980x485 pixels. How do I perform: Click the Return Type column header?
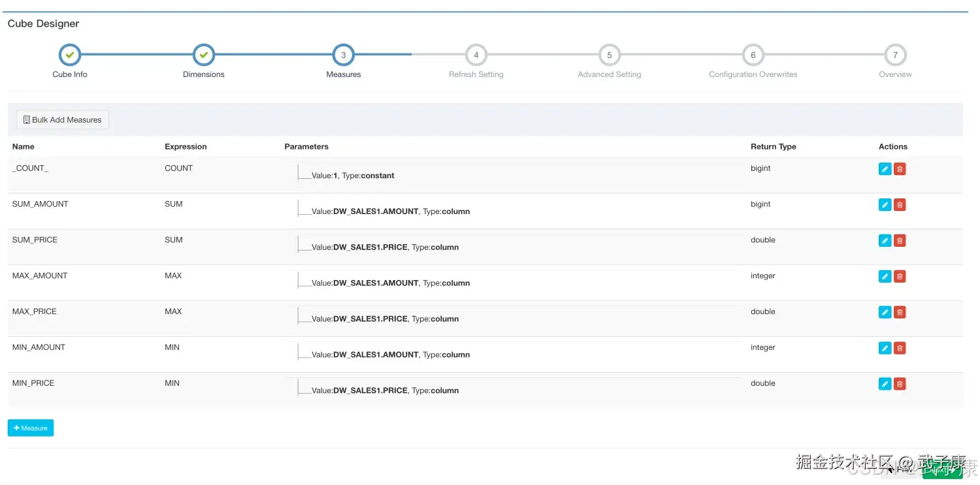774,147
